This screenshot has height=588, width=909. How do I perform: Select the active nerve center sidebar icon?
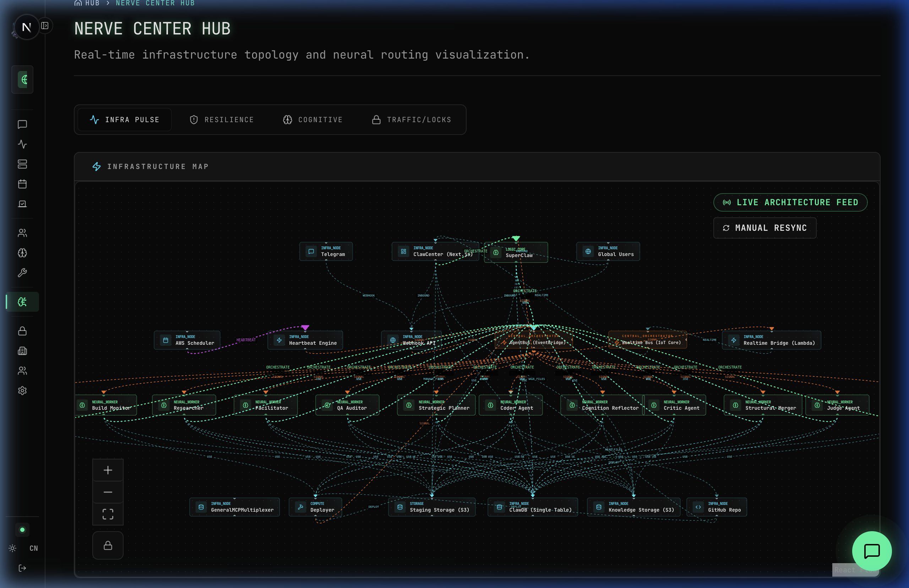22,302
